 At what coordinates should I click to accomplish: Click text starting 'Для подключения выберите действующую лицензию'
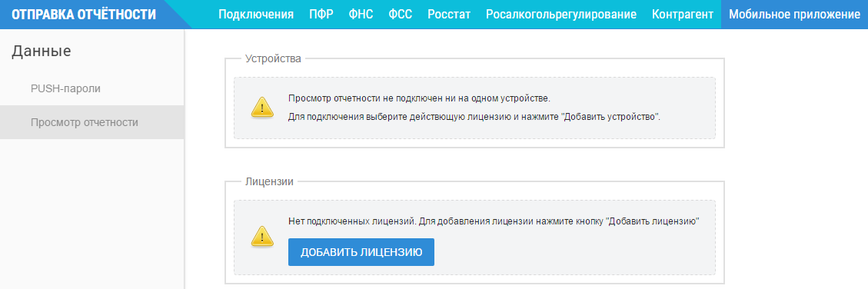(474, 117)
